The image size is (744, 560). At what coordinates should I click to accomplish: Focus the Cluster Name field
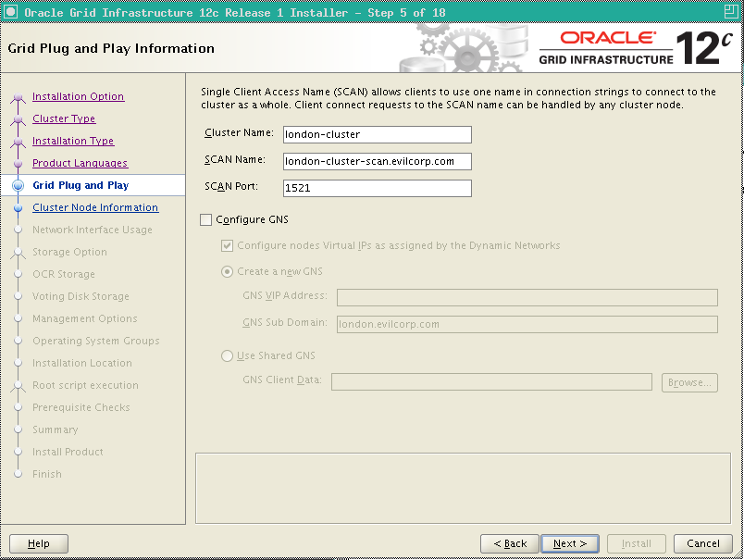click(378, 134)
